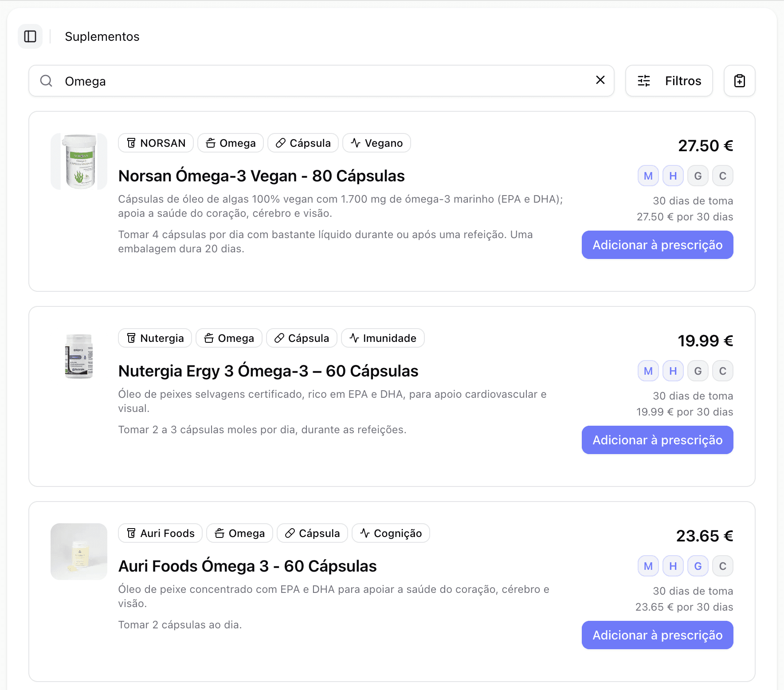Clear the Omega search text

click(600, 80)
